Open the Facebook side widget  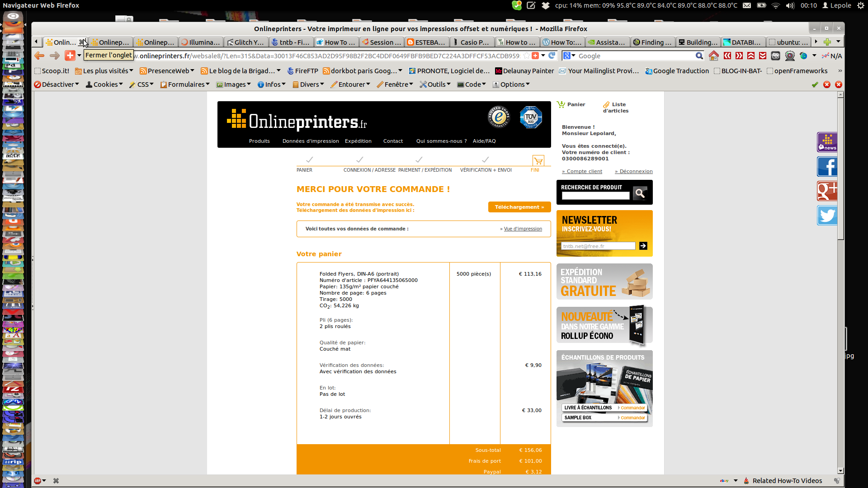(827, 167)
